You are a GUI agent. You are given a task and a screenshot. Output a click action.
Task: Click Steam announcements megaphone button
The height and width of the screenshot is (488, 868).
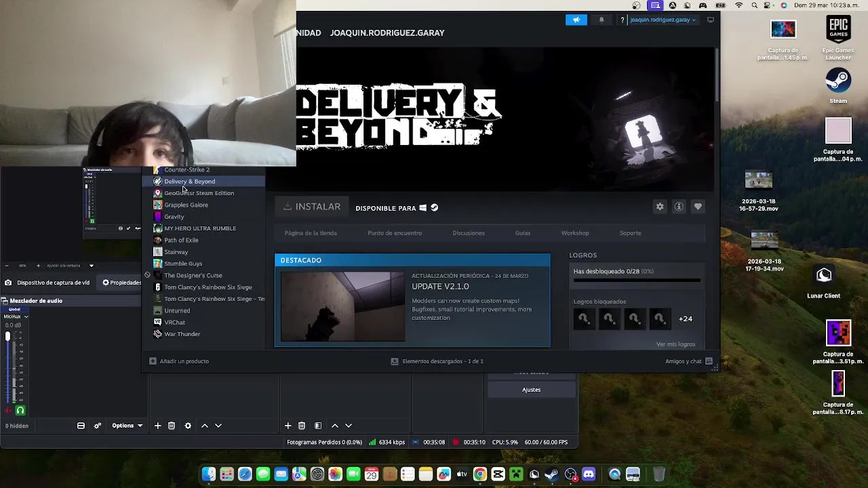[x=576, y=20]
